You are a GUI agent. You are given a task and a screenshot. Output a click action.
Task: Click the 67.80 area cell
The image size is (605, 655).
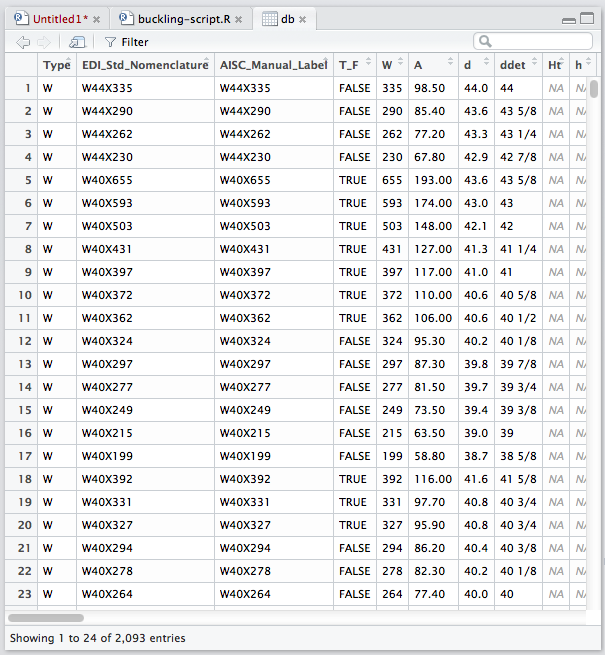click(x=433, y=157)
